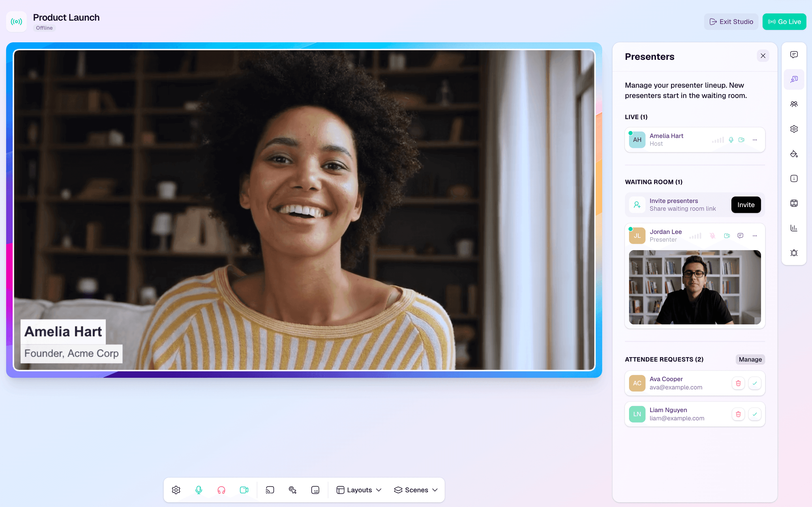This screenshot has width=812, height=507.
Task: Toggle headphones audio output in toolbar
Action: (221, 490)
